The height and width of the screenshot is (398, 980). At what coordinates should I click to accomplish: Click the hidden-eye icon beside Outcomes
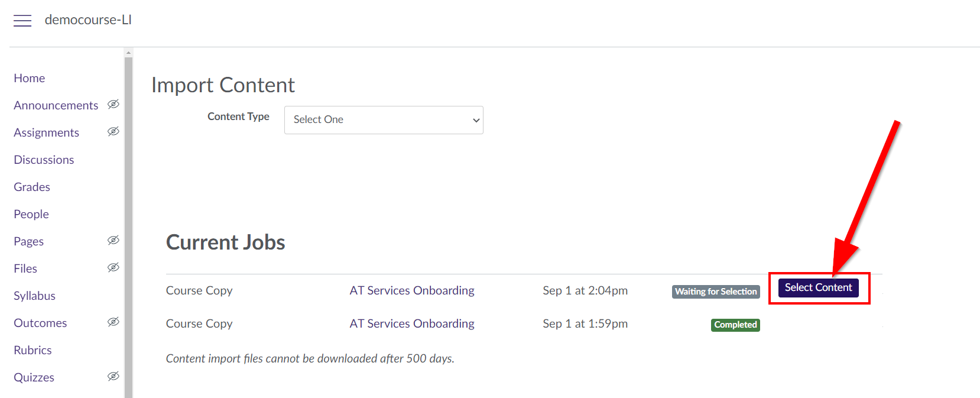pos(113,322)
